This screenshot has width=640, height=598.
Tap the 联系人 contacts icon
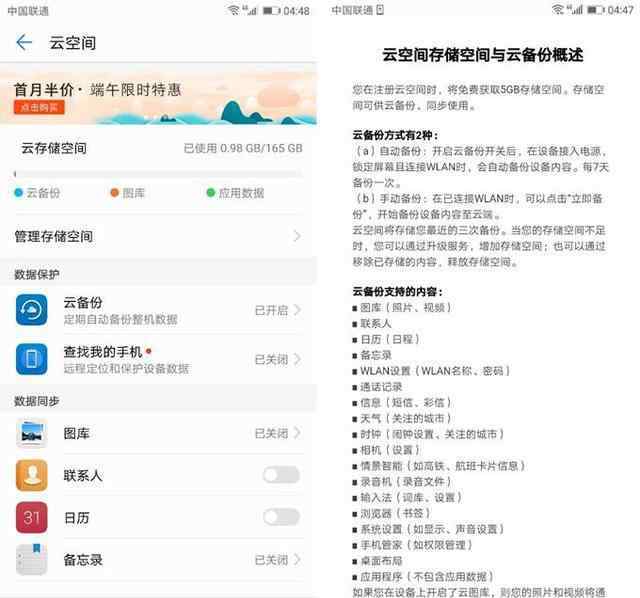[x=31, y=475]
